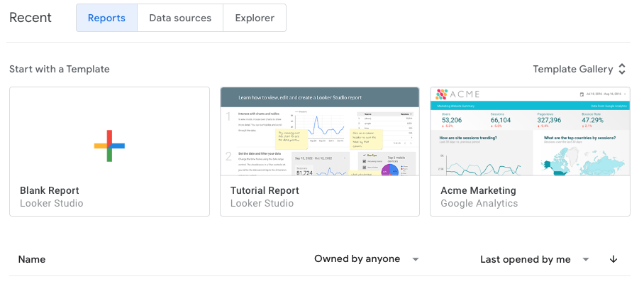This screenshot has height=284, width=644.
Task: Click the Recent heading text
Action: (30, 18)
